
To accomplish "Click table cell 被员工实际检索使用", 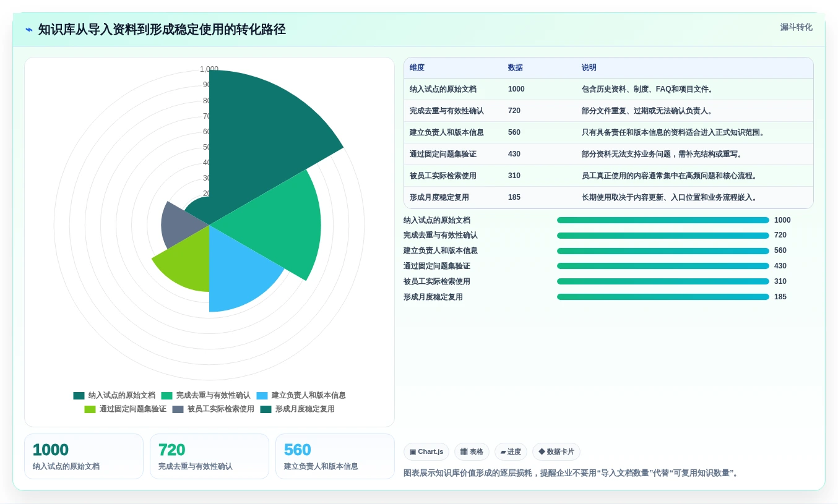I will (443, 176).
